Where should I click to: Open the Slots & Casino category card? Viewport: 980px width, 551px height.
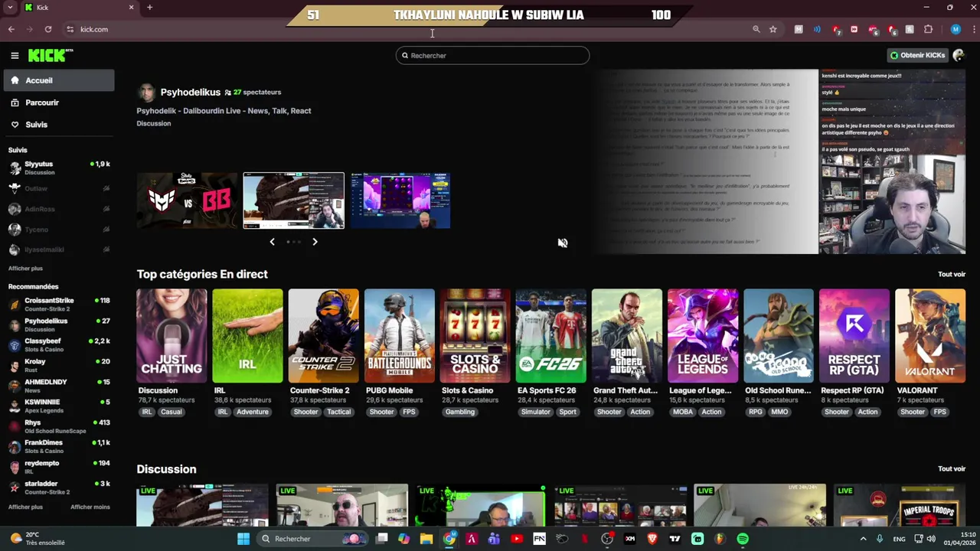(x=475, y=335)
